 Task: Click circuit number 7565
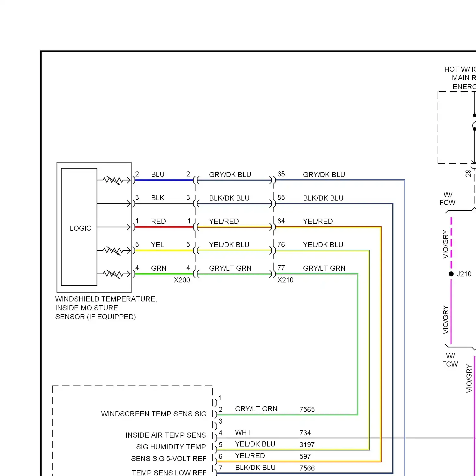[307, 409]
